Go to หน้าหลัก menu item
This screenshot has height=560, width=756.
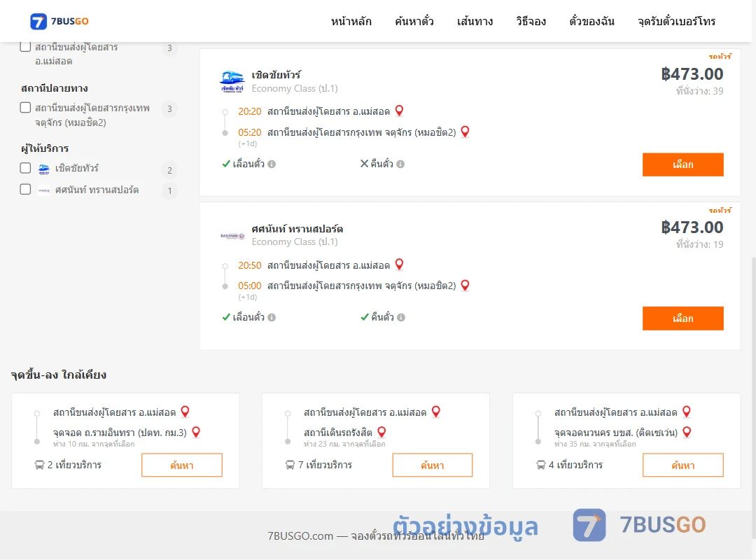click(351, 21)
